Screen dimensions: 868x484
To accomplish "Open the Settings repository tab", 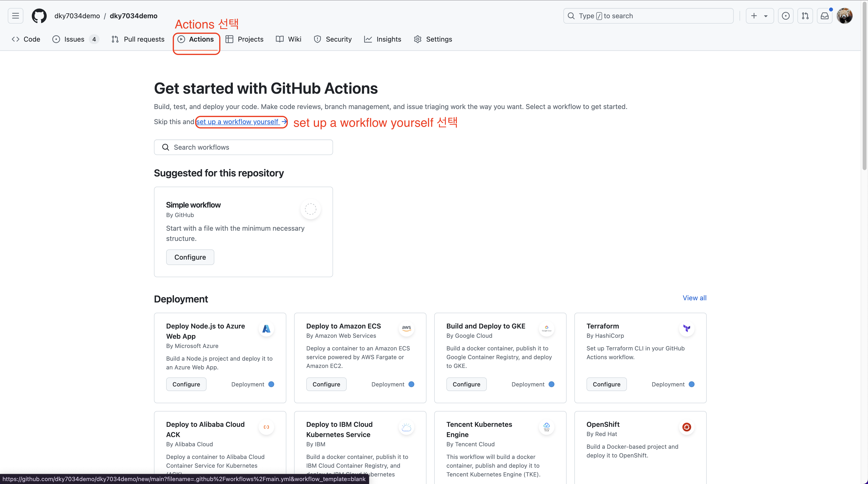I will coord(433,39).
